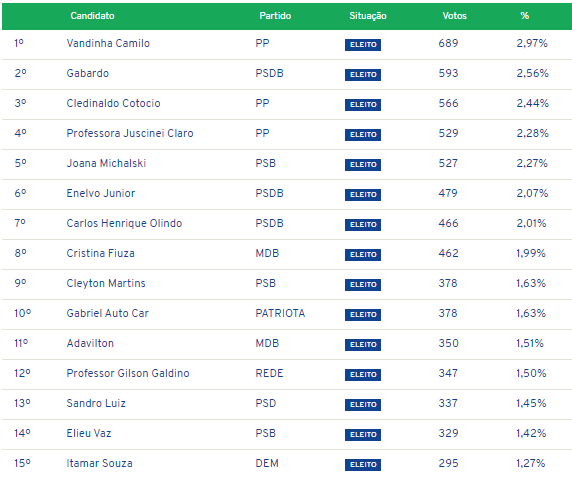The image size is (572, 478).
Task: Select candidate Gabardo
Action: coord(88,73)
